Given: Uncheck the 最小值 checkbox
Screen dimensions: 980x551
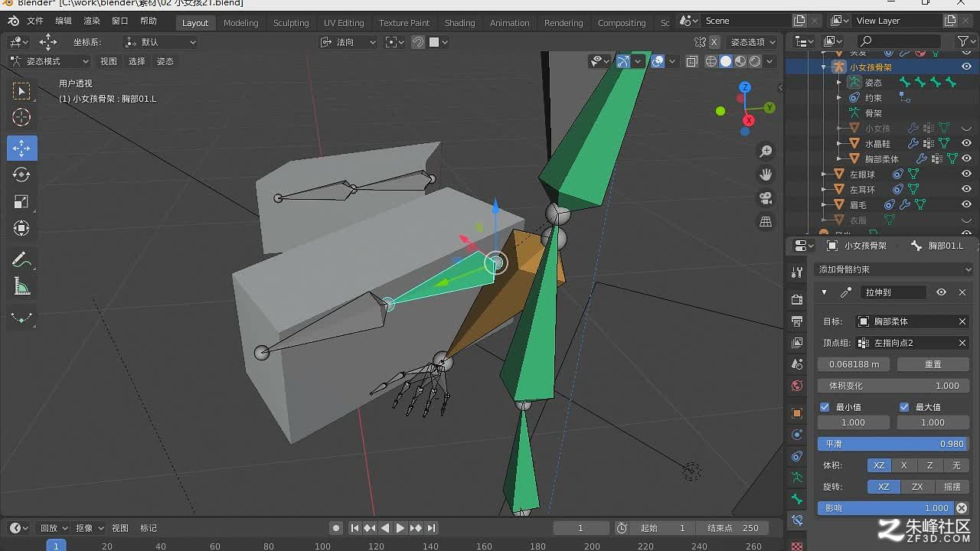Looking at the screenshot, I should (825, 407).
